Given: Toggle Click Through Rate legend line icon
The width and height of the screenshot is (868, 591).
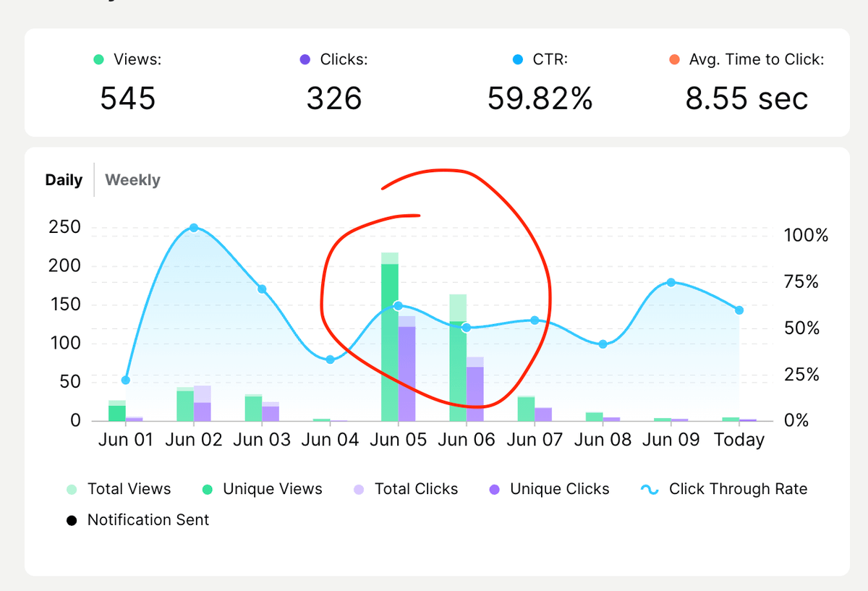Looking at the screenshot, I should [650, 489].
